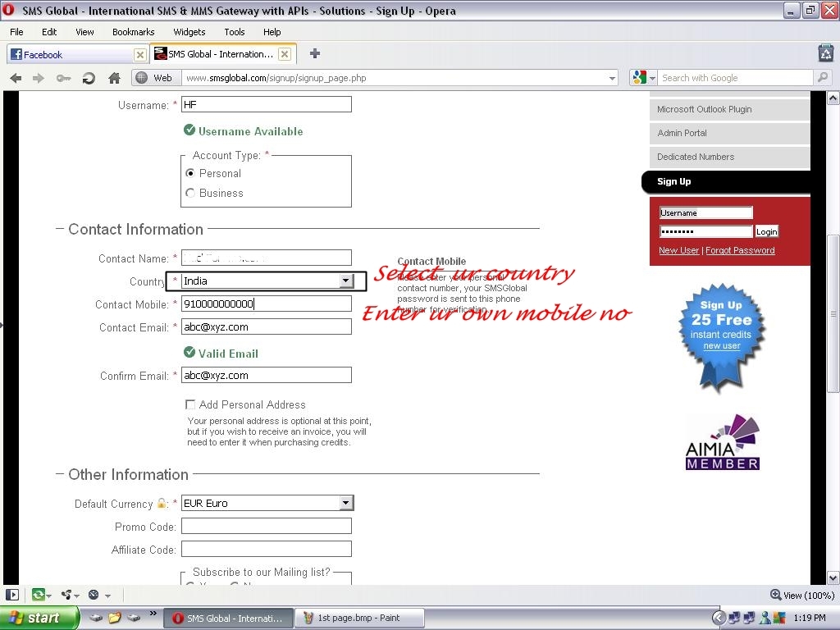Click the Google search engine icon
Screen dimensions: 840x630
tap(639, 78)
